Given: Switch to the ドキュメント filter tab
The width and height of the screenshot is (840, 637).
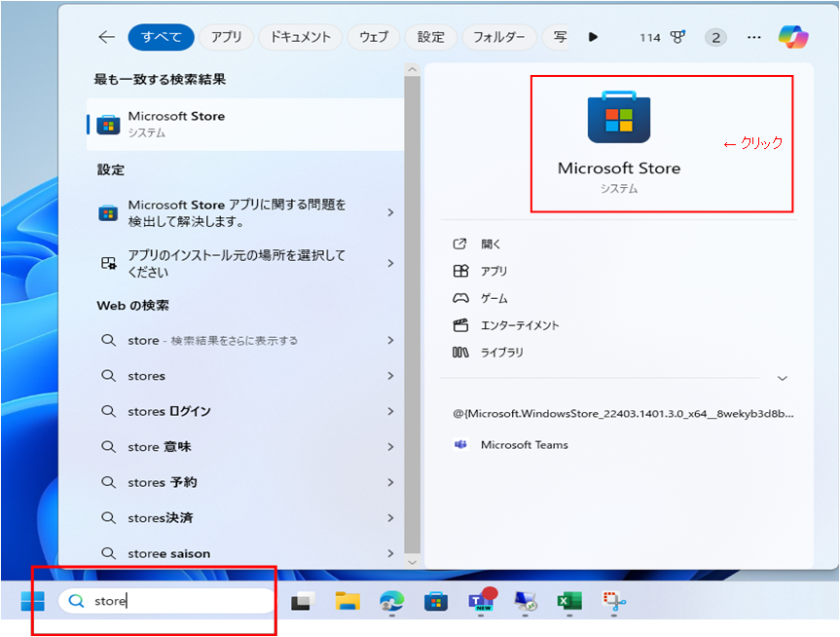Looking at the screenshot, I should 300,37.
